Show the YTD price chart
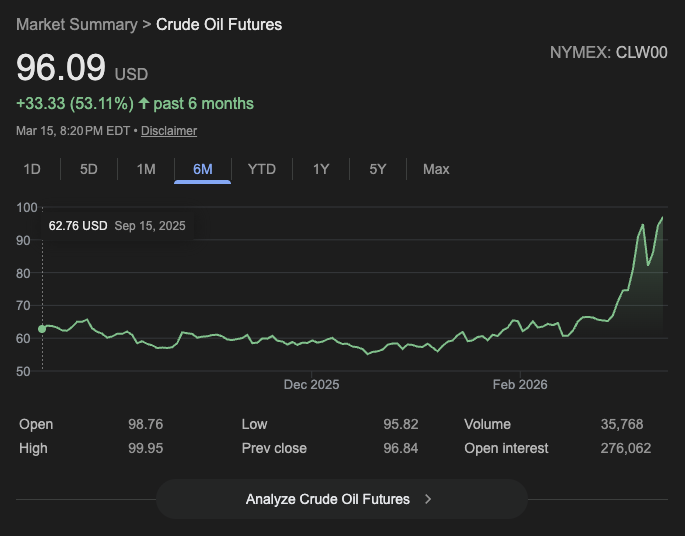 pos(261,169)
